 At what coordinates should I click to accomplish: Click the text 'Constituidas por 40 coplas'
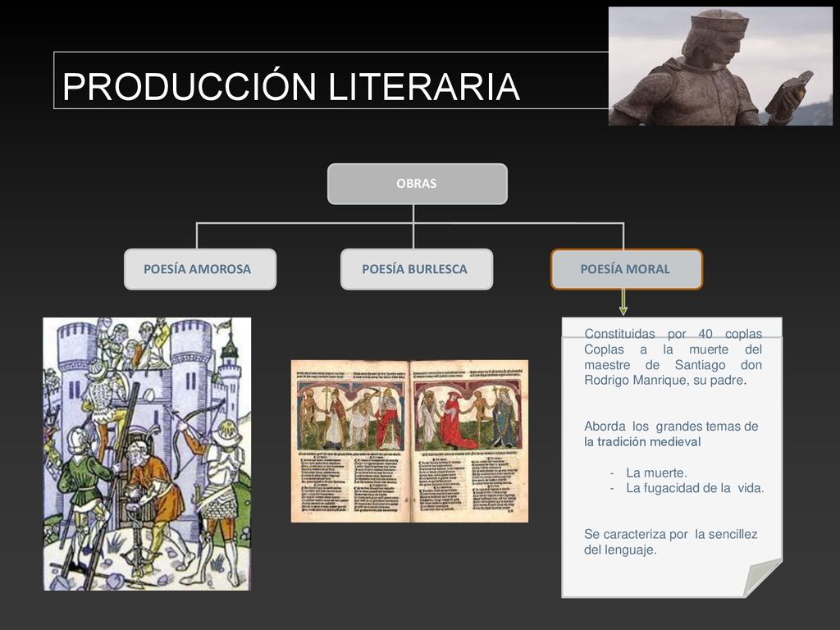[673, 334]
